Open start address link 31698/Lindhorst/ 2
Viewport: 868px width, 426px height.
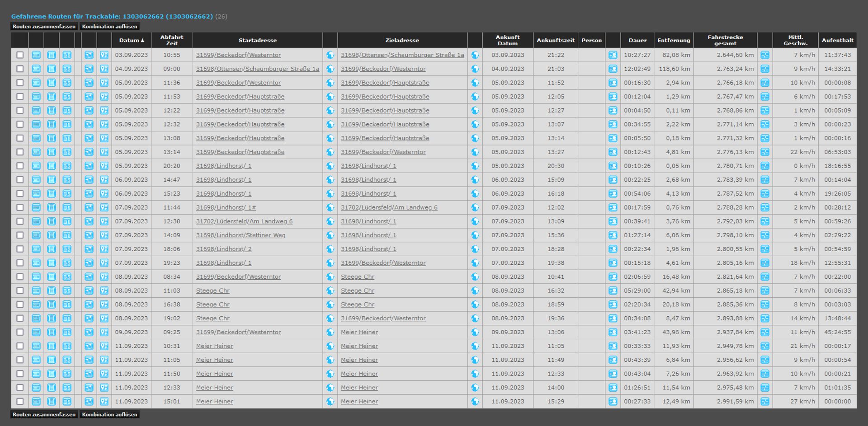pos(223,249)
